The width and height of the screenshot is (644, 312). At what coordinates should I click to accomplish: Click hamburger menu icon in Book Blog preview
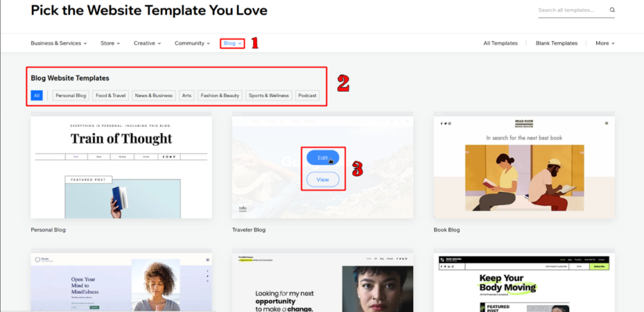click(606, 123)
